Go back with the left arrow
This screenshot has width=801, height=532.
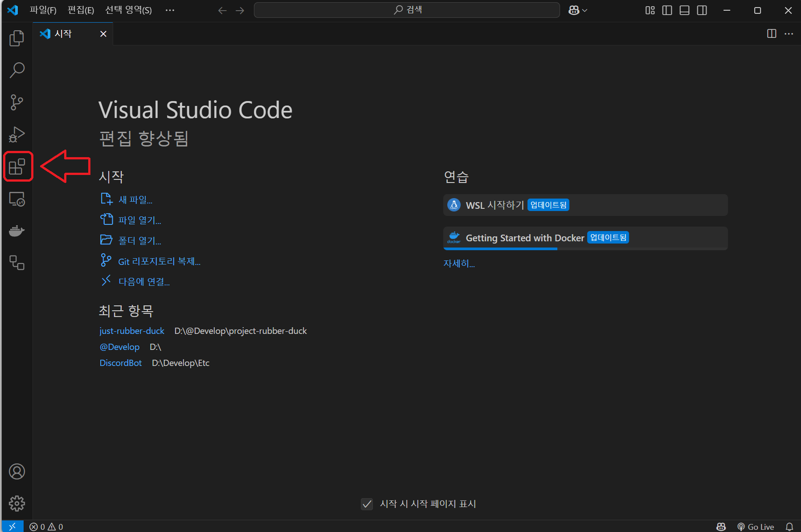click(x=222, y=10)
